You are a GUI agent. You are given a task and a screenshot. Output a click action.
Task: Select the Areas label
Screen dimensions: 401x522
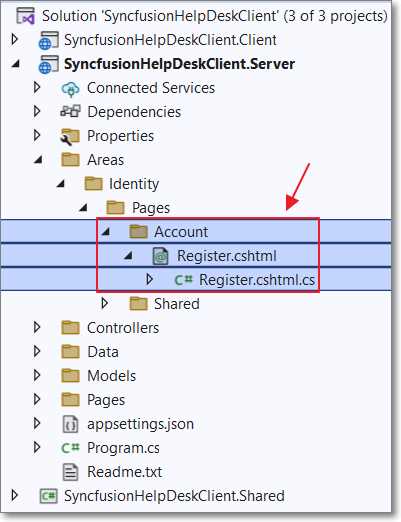(105, 160)
